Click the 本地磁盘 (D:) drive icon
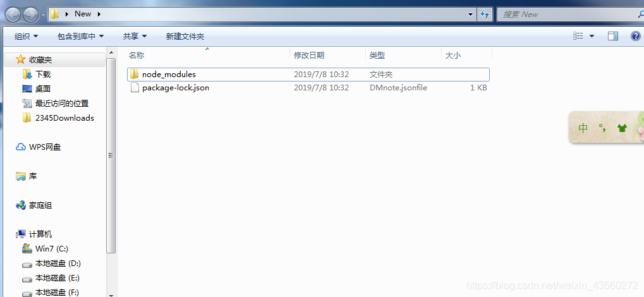 (27, 264)
